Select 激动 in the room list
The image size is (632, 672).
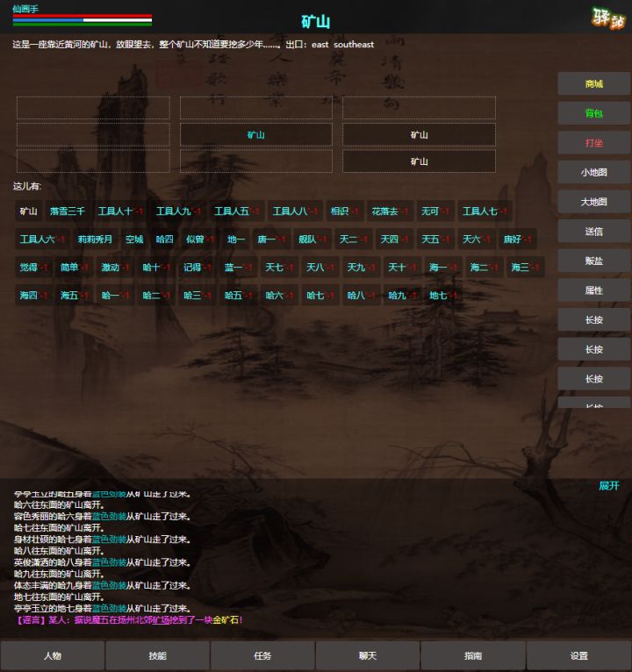(x=115, y=268)
